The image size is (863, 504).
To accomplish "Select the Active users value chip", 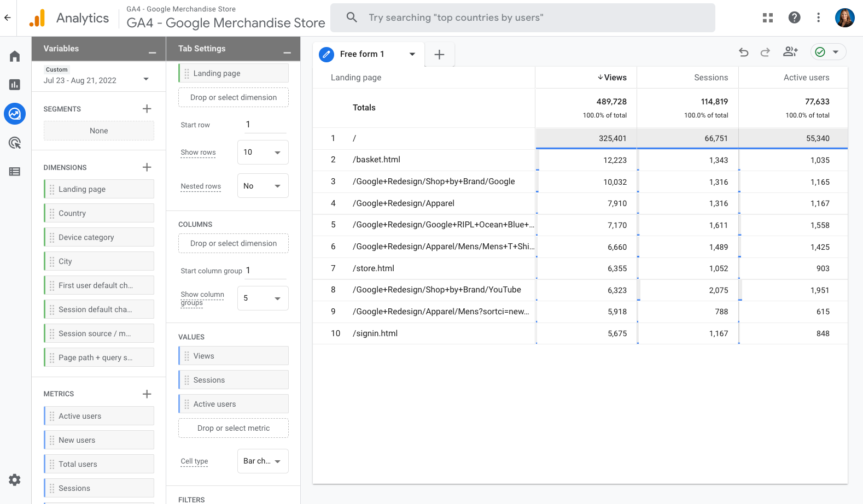I will coord(234,404).
